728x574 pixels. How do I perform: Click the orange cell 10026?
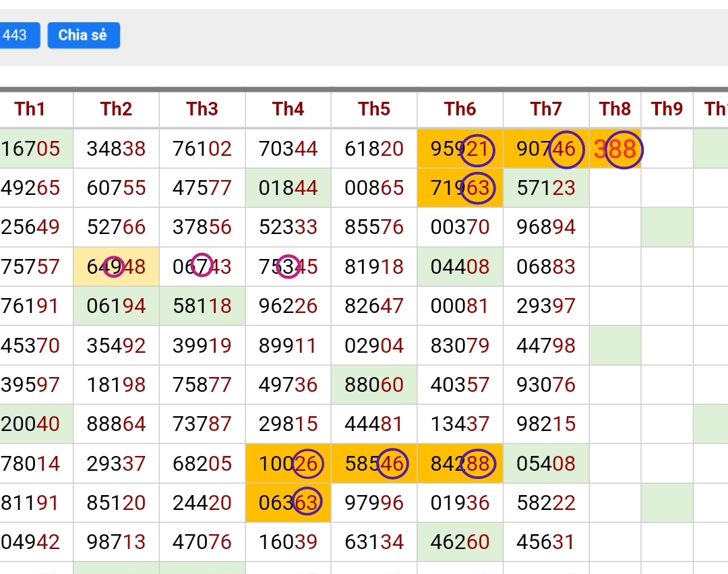[288, 463]
